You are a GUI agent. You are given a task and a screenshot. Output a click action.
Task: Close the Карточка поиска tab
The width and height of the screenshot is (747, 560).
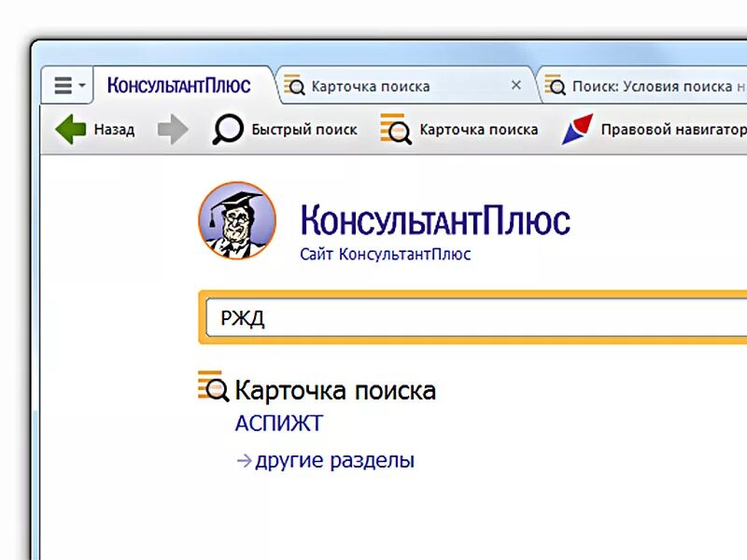click(x=516, y=85)
